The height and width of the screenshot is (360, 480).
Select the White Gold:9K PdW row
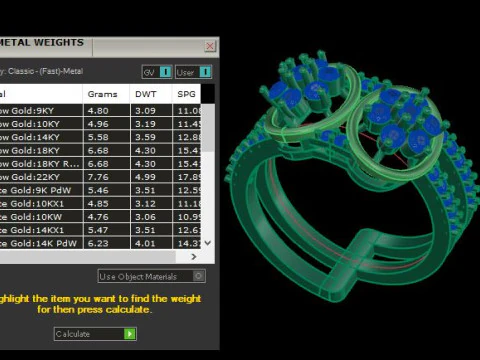pos(100,190)
